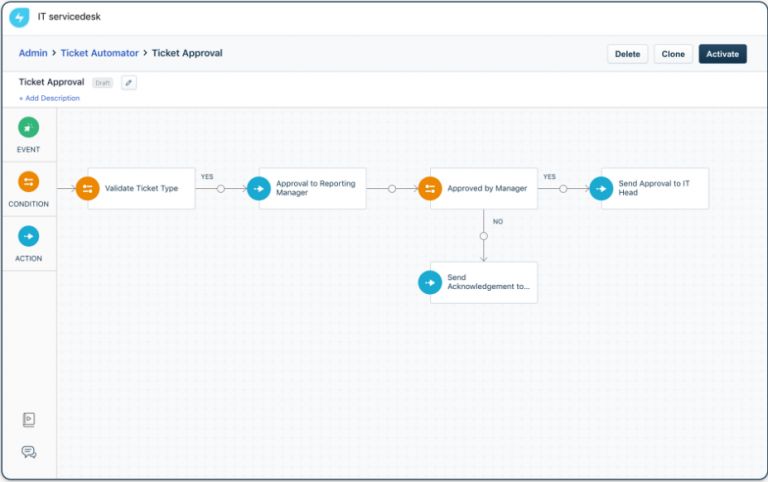The height and width of the screenshot is (482, 768).
Task: Click the Validate Ticket Type condition icon
Action: pyautogui.click(x=88, y=188)
